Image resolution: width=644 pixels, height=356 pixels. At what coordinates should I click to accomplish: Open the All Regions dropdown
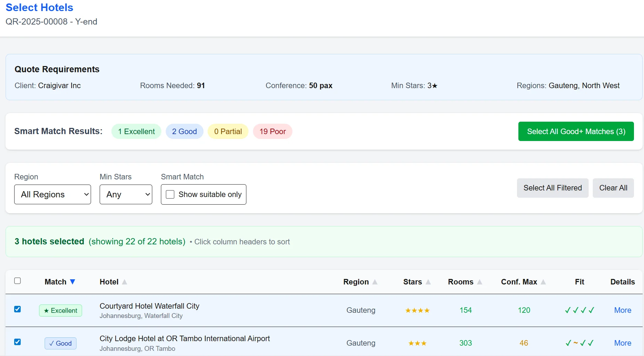click(53, 194)
